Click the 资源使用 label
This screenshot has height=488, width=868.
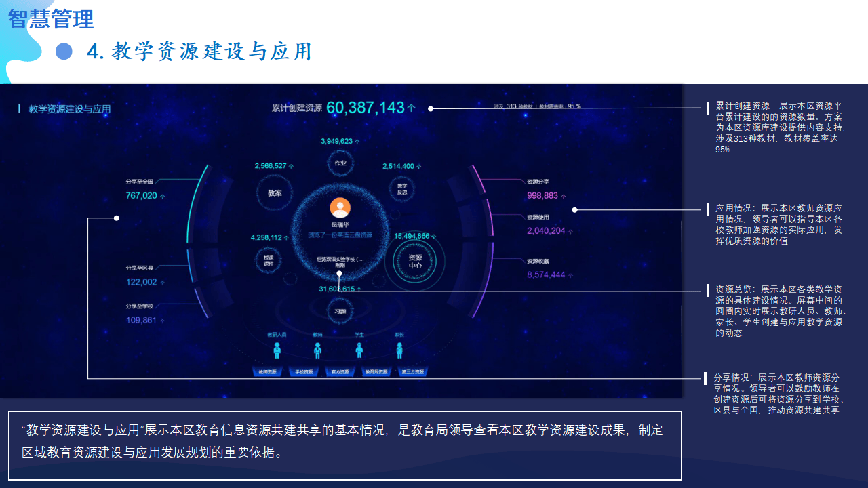click(x=538, y=217)
